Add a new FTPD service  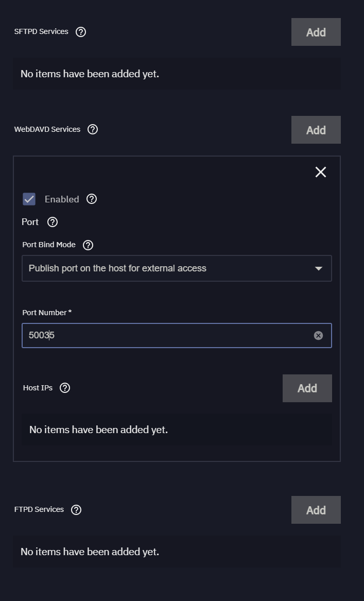[x=316, y=510]
